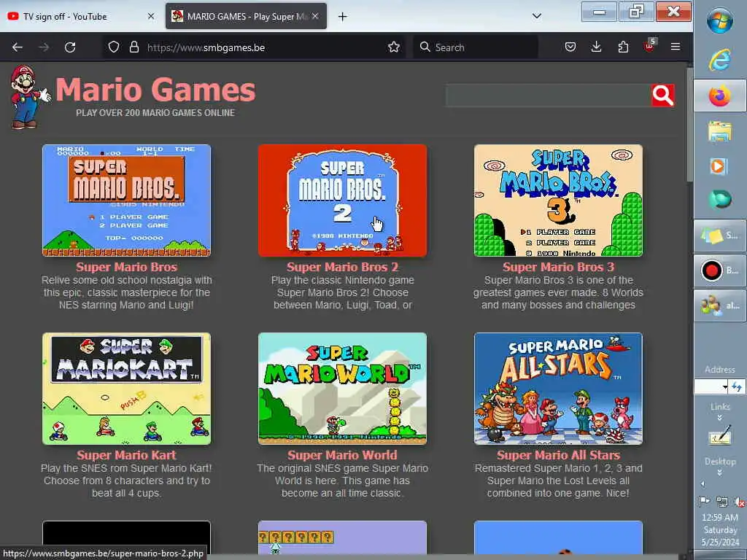The width and height of the screenshot is (747, 560).
Task: Bookmark this page with the star icon
Action: coord(393,47)
